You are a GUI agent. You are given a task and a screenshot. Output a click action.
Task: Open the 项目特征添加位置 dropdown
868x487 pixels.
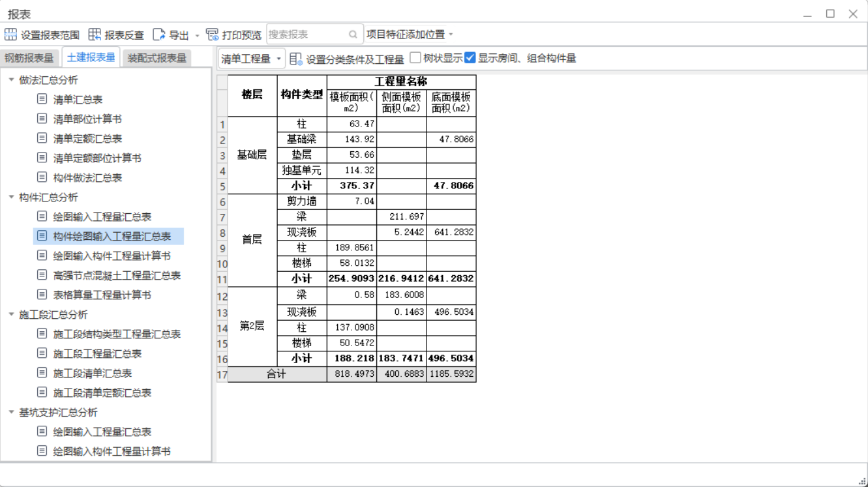click(x=409, y=35)
